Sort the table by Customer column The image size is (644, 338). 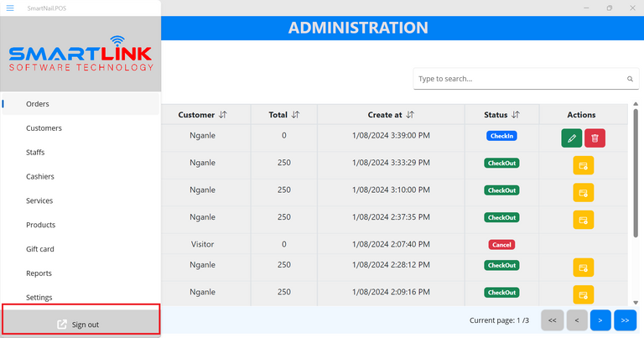(x=222, y=115)
